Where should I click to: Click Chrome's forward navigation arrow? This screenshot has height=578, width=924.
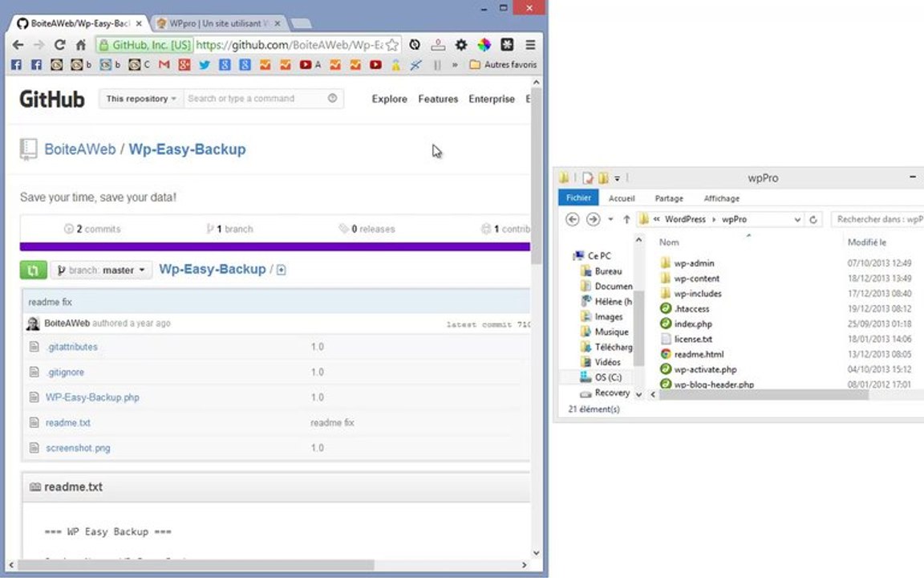coord(38,45)
